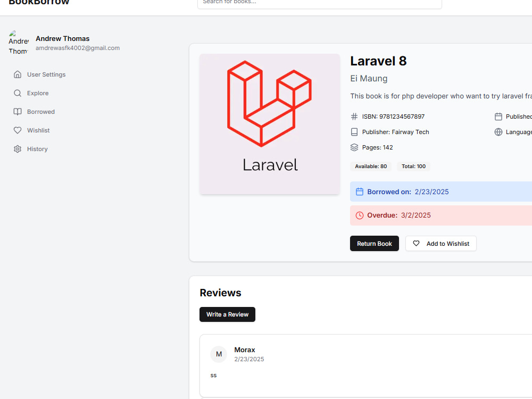Screen dimensions: 532x399
Task: Click the Andrew Thomas user name
Action: tap(62, 39)
